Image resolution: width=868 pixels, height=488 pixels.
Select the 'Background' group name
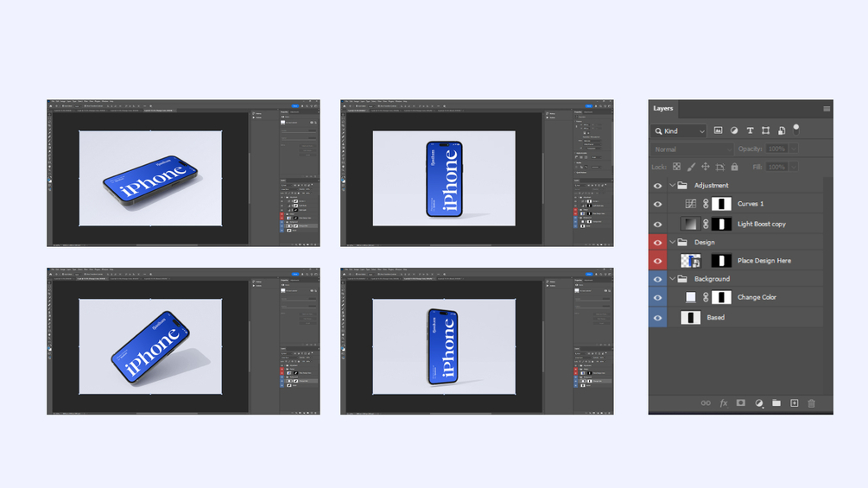point(712,279)
